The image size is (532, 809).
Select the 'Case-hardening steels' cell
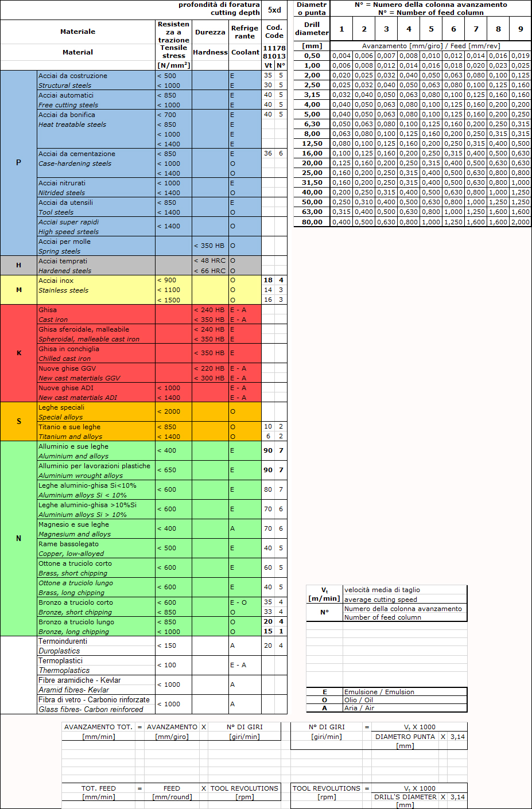tap(96, 164)
